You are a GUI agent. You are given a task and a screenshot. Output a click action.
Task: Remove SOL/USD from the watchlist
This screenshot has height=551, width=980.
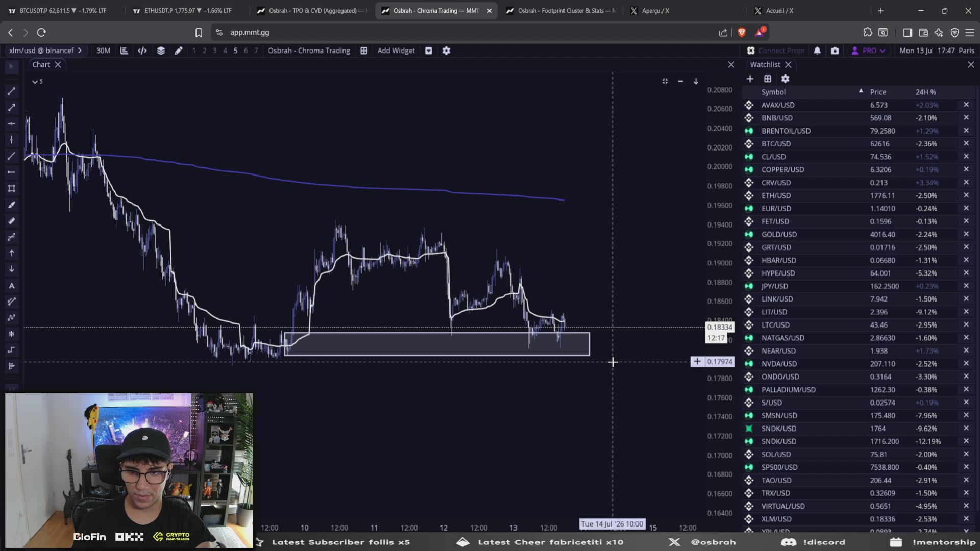(x=966, y=454)
